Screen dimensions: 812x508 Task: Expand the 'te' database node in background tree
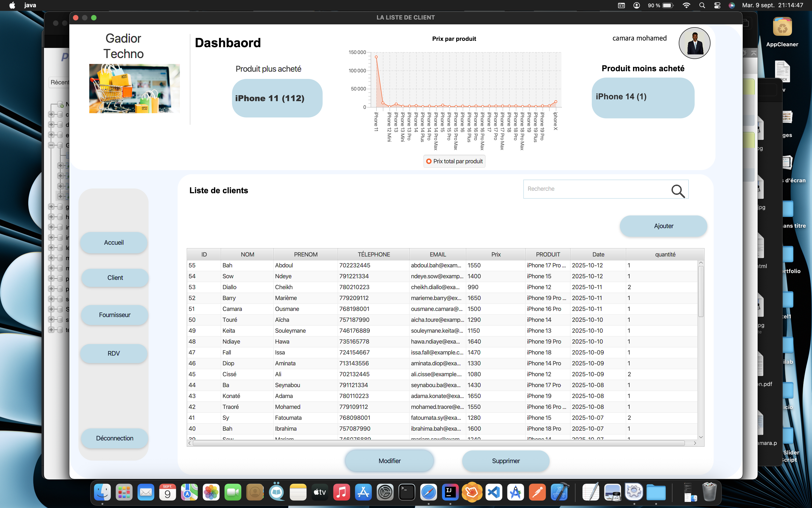click(51, 330)
